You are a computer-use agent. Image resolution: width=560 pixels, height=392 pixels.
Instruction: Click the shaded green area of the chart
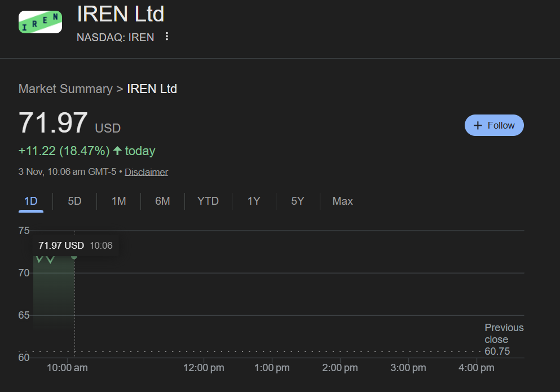[x=54, y=293]
